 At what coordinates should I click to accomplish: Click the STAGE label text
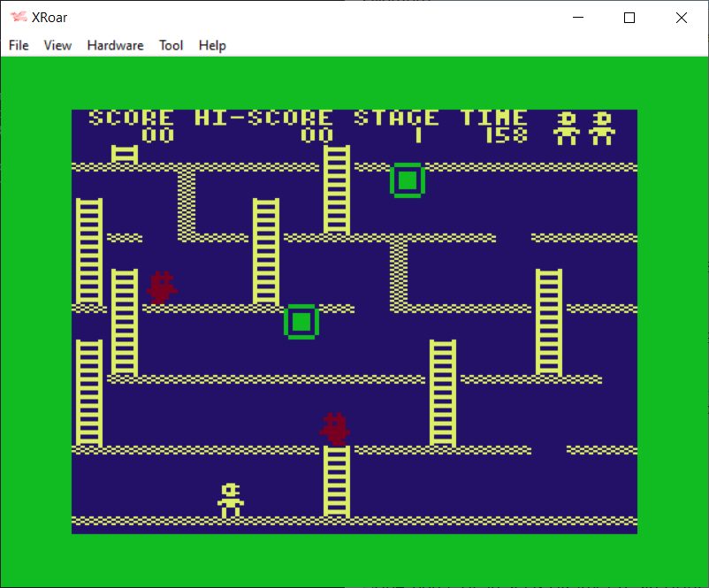click(396, 118)
